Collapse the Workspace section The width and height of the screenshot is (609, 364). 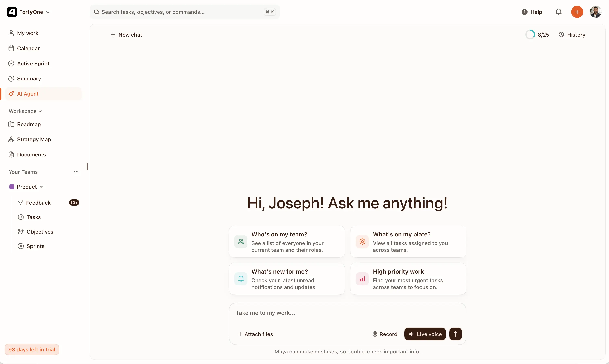pos(25,111)
